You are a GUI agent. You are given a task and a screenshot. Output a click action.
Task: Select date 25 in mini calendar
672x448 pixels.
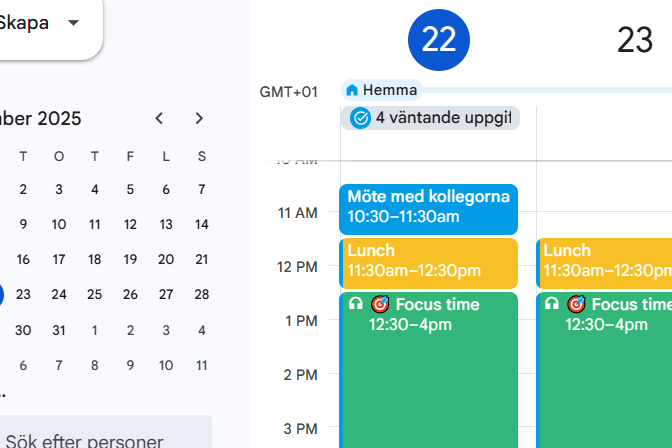pos(94,294)
